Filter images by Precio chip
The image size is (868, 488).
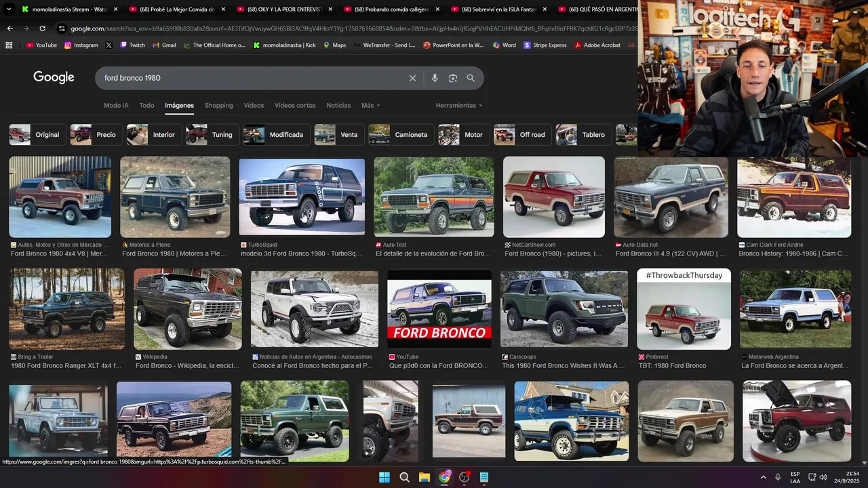pos(96,135)
